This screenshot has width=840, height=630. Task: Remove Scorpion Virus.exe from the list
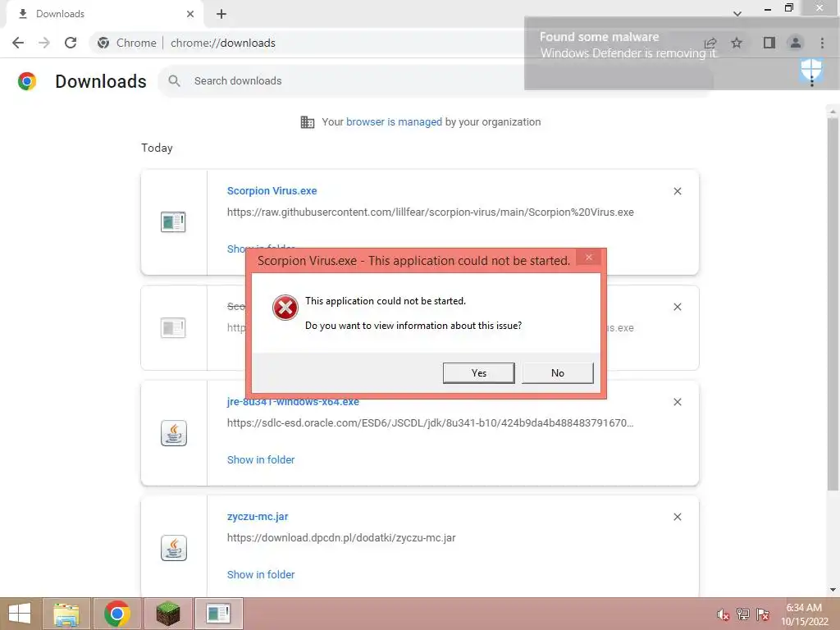[677, 191]
